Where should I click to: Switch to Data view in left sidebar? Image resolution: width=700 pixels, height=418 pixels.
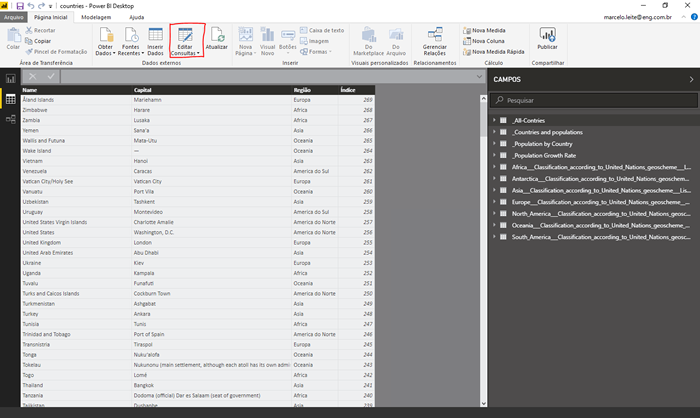(10, 99)
